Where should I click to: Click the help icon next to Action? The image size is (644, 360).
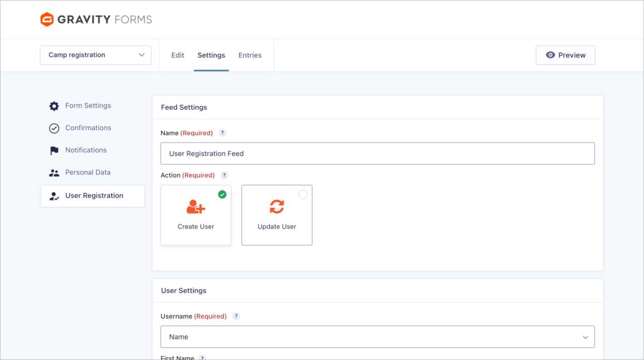tap(224, 175)
